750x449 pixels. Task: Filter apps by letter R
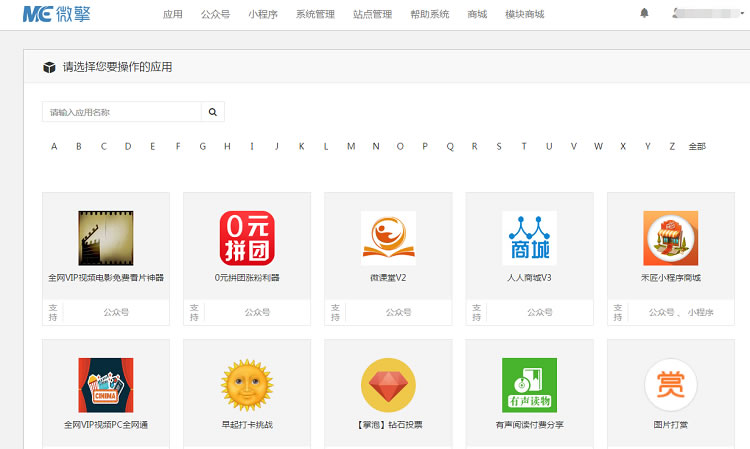pos(474,146)
